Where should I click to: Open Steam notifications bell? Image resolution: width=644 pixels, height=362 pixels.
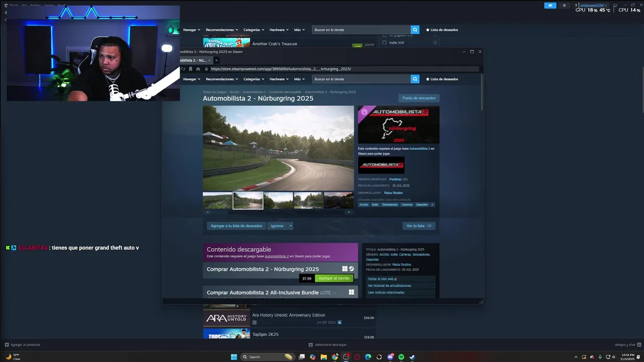pyautogui.click(x=564, y=6)
